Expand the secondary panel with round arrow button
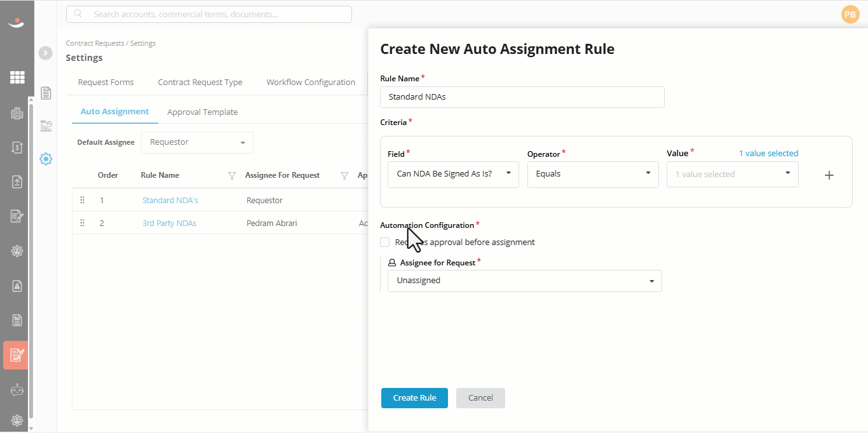 (x=45, y=53)
